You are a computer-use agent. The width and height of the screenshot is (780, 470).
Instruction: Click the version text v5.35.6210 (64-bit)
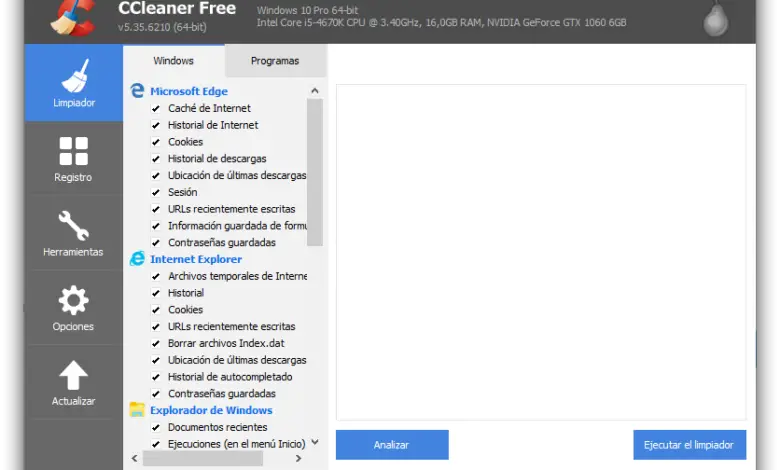pyautogui.click(x=162, y=27)
